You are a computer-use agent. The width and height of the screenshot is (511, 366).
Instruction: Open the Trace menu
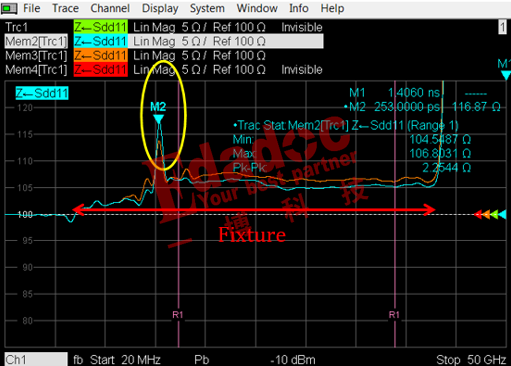pos(65,8)
